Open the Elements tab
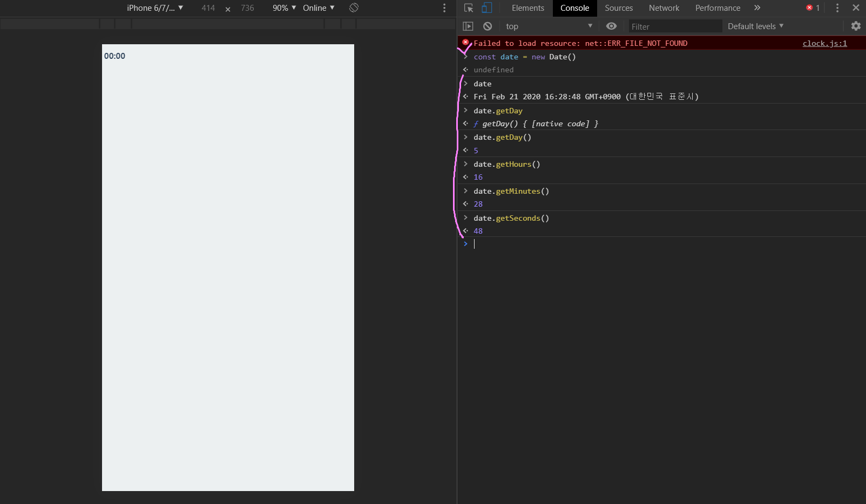The image size is (866, 504). [x=527, y=8]
